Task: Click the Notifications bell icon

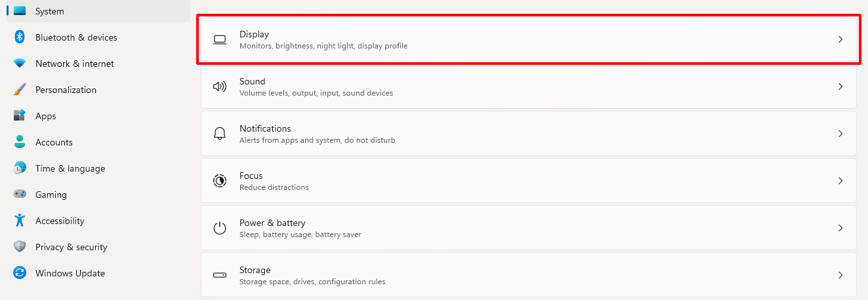Action: tap(220, 134)
